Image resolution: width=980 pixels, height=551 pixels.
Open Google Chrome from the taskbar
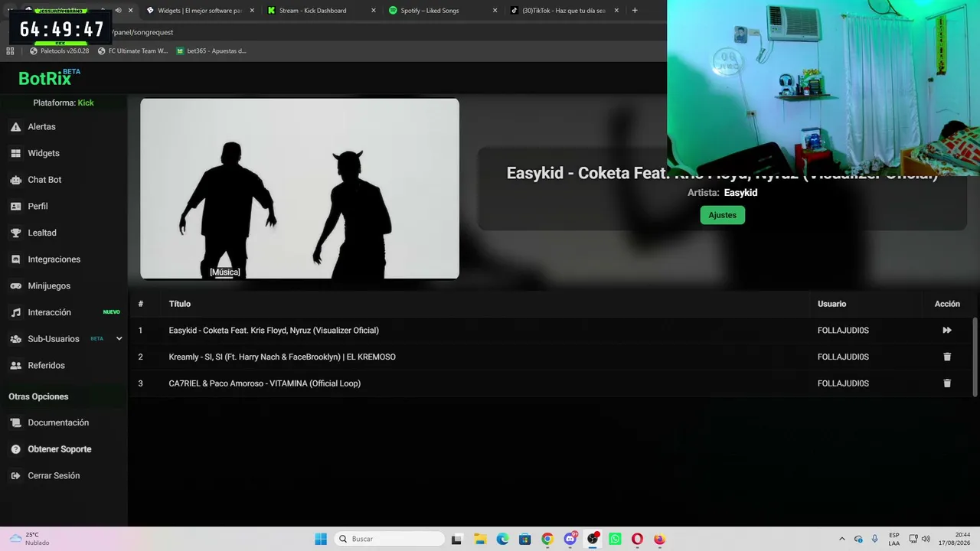pyautogui.click(x=547, y=539)
